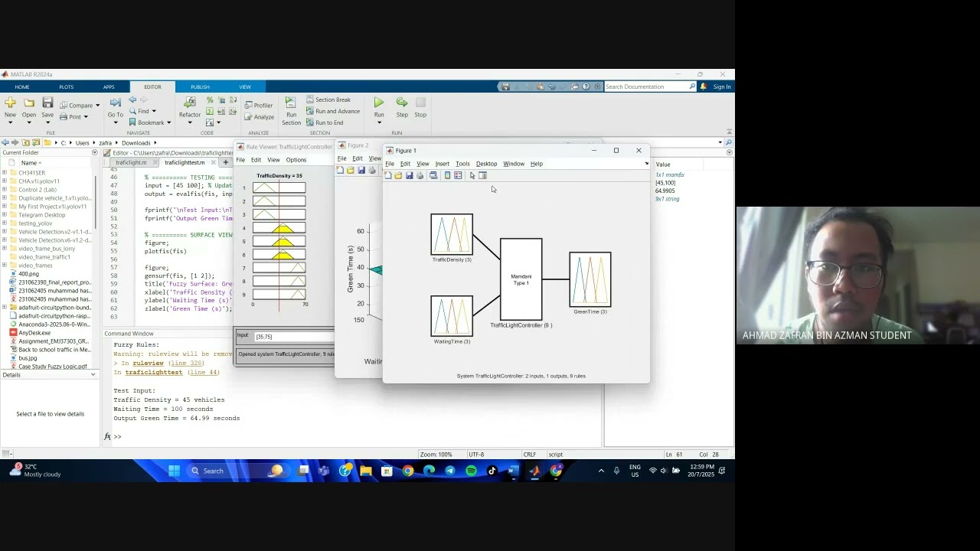Open the Tools menu in Figure 1

pos(462,164)
